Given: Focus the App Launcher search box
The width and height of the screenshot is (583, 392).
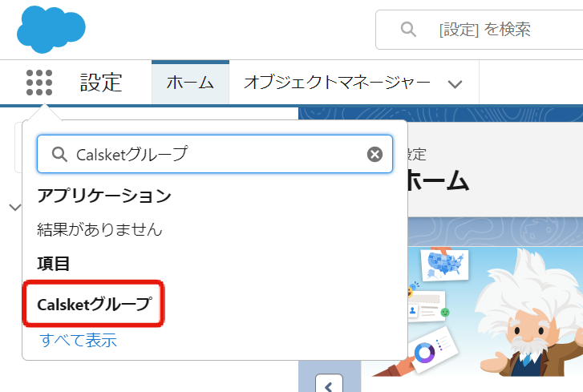Looking at the screenshot, I should [x=215, y=154].
